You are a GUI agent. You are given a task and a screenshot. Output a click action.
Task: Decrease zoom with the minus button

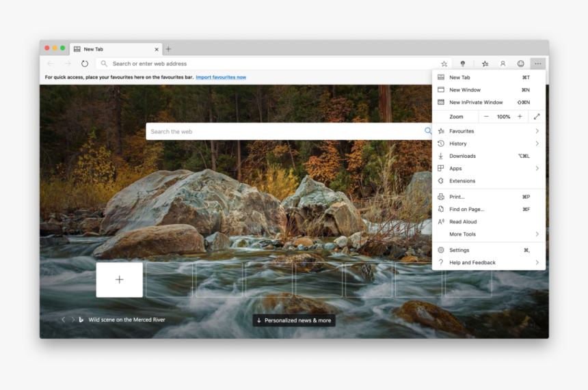(486, 117)
